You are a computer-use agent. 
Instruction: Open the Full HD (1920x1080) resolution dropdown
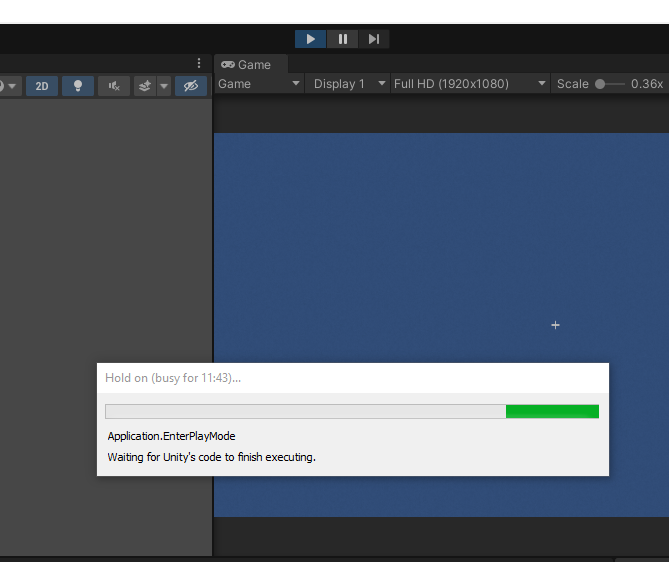point(470,84)
